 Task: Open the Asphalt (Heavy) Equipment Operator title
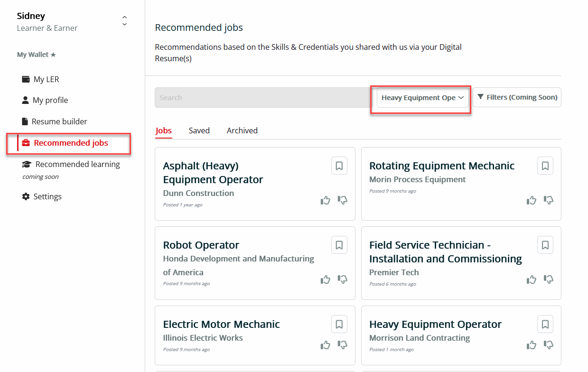[x=213, y=173]
